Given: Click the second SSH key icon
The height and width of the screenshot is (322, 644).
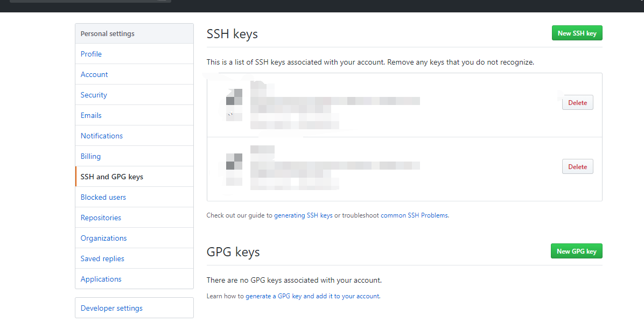Looking at the screenshot, I should pos(234,169).
